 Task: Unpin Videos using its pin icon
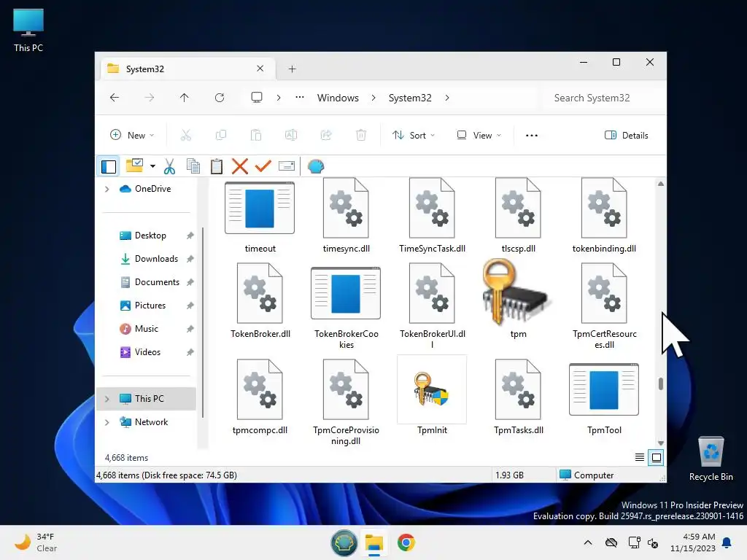point(190,352)
